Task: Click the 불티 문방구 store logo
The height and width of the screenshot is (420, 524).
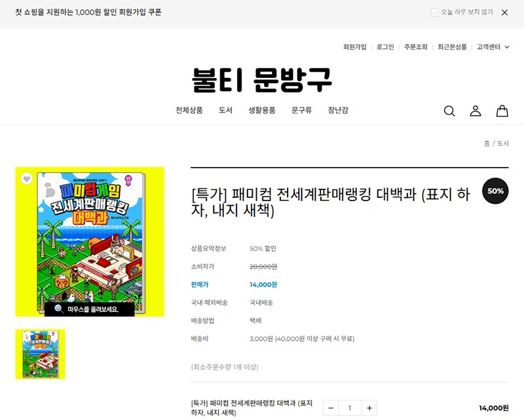Action: (x=262, y=80)
